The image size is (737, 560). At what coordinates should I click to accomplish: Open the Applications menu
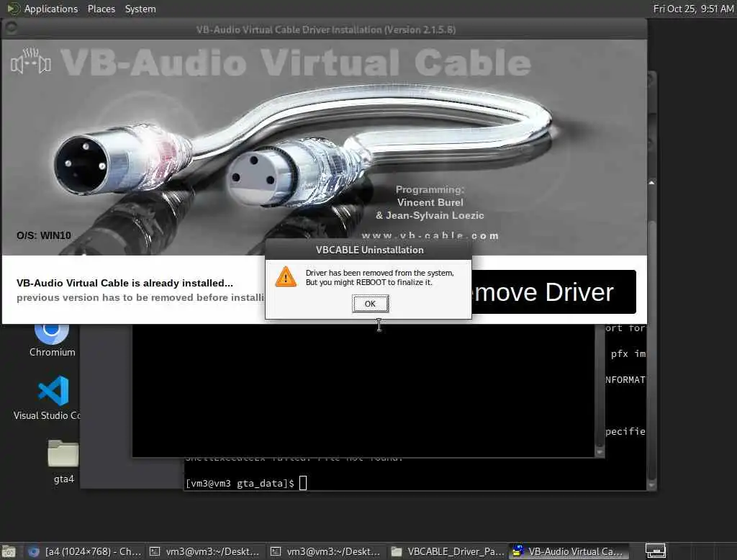pyautogui.click(x=51, y=9)
